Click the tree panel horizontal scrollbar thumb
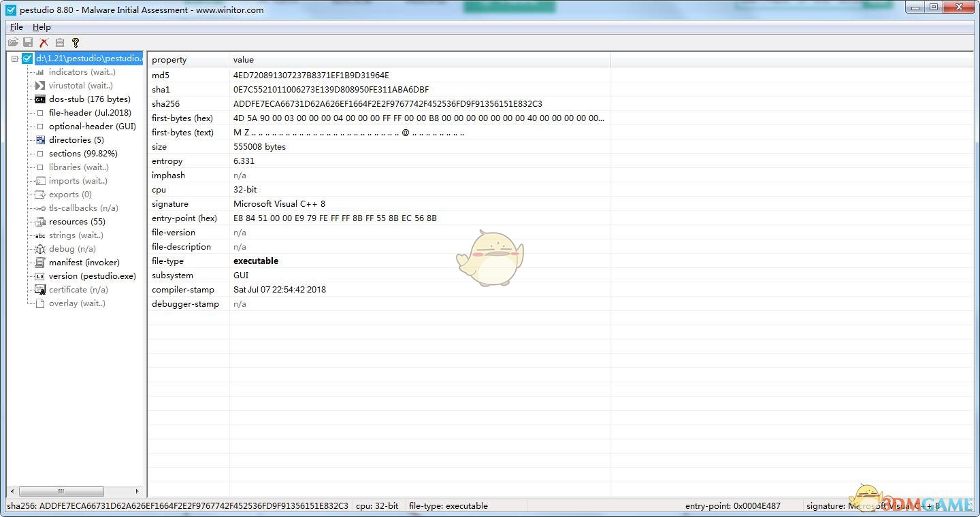The height and width of the screenshot is (517, 980). click(x=61, y=491)
